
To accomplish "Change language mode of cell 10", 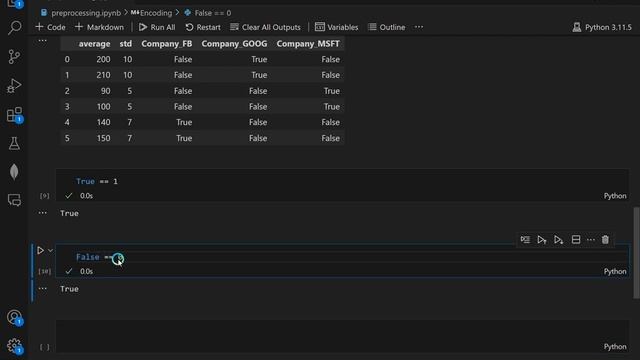I will coord(615,271).
